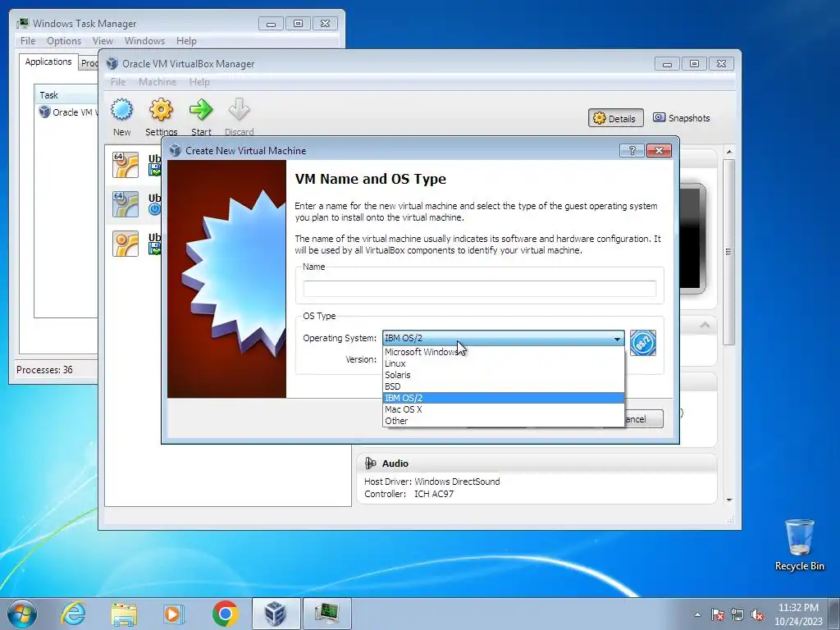This screenshot has height=630, width=840.
Task: Click the VM preview thumbnail
Action: point(692,239)
